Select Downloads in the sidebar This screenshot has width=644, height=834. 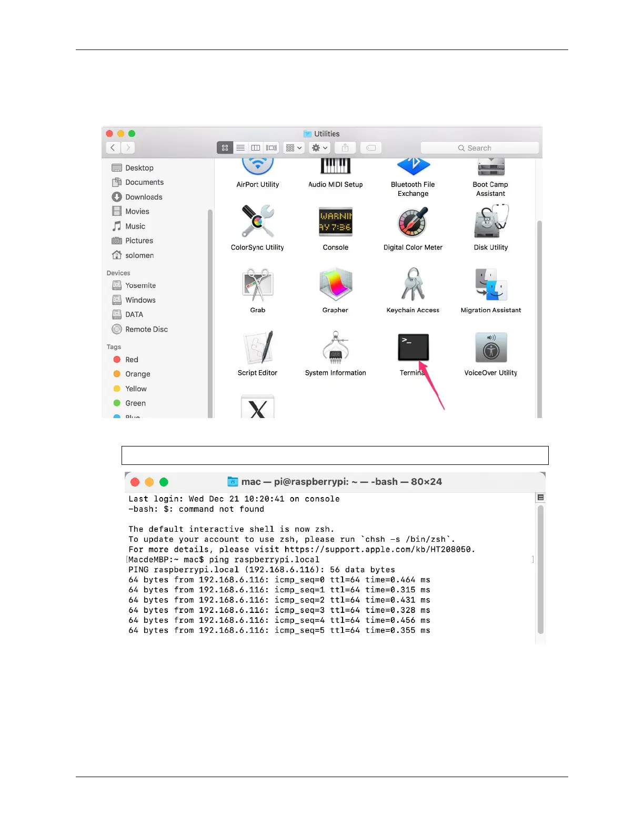coord(137,197)
